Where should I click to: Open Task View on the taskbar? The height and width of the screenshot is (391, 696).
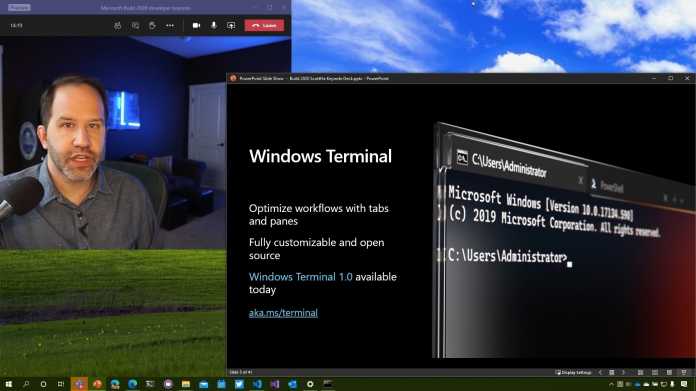point(61,384)
